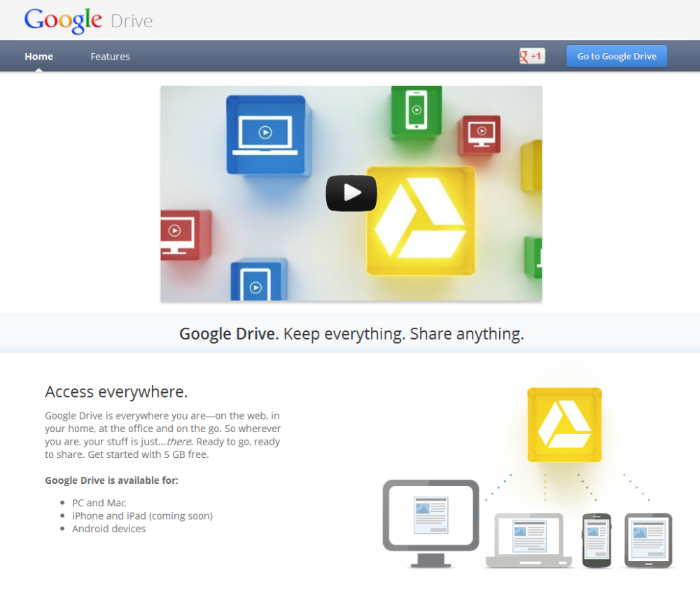700x612 pixels.
Task: Play the Google Drive intro video
Action: (x=351, y=193)
